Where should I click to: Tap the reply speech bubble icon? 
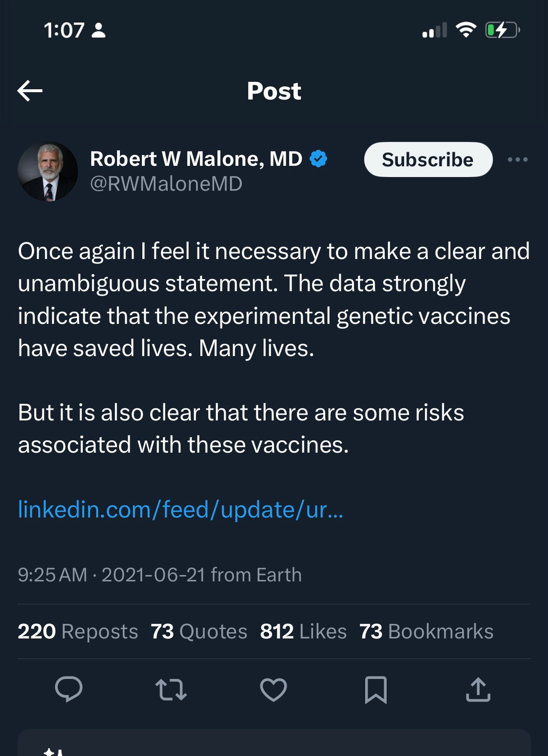click(x=69, y=690)
